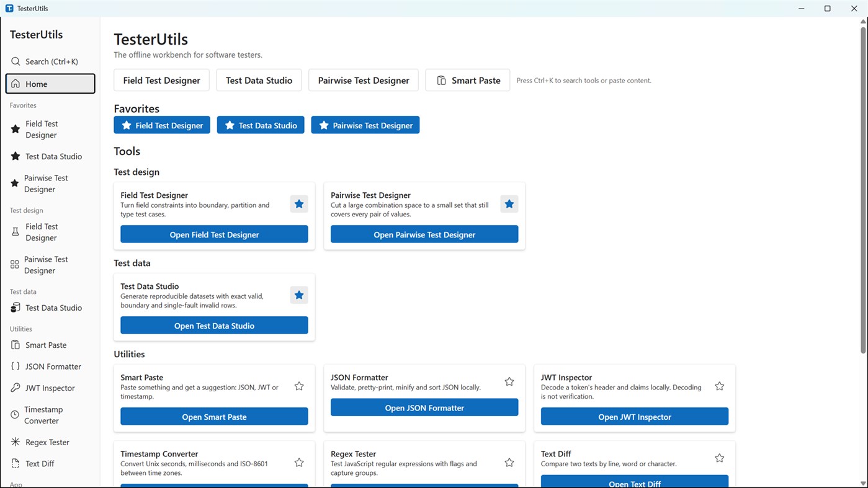The height and width of the screenshot is (488, 868).
Task: Click the blue Test Data Studio favorite chip
Action: pyautogui.click(x=261, y=125)
